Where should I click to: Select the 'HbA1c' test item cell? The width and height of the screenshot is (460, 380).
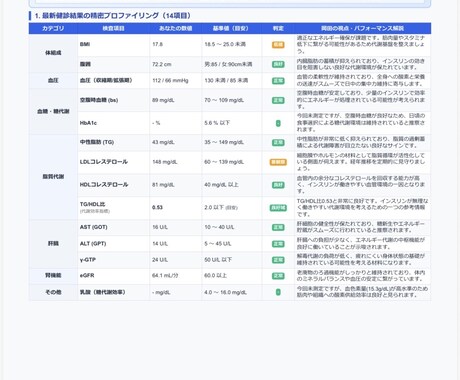point(114,123)
